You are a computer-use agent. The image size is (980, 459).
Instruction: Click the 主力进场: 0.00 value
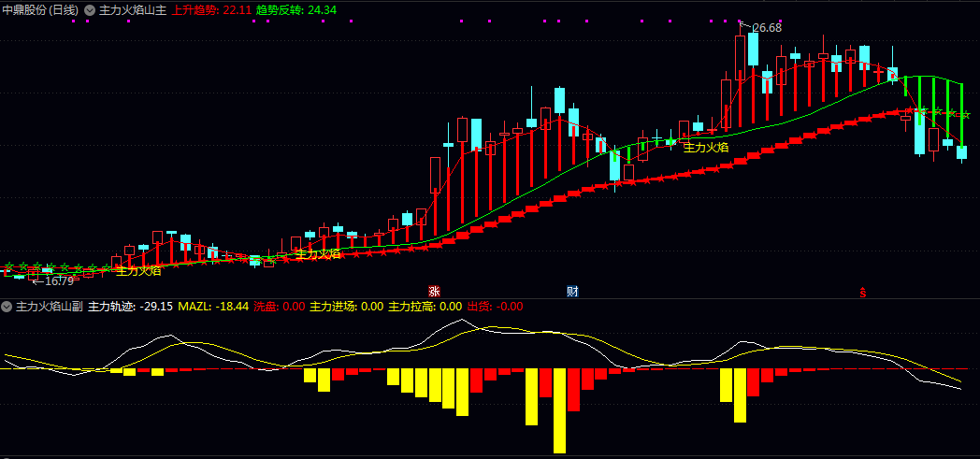coord(347,307)
